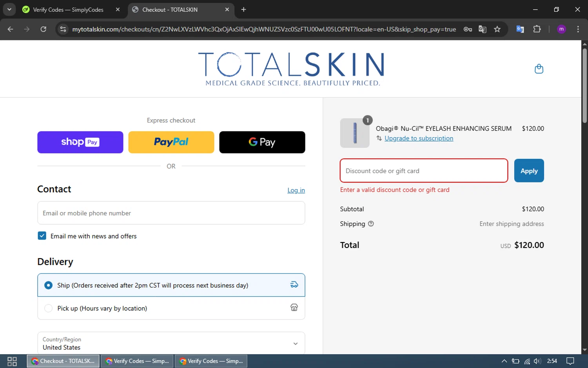
Task: Expand the Country/Region dropdown
Action: tap(171, 343)
